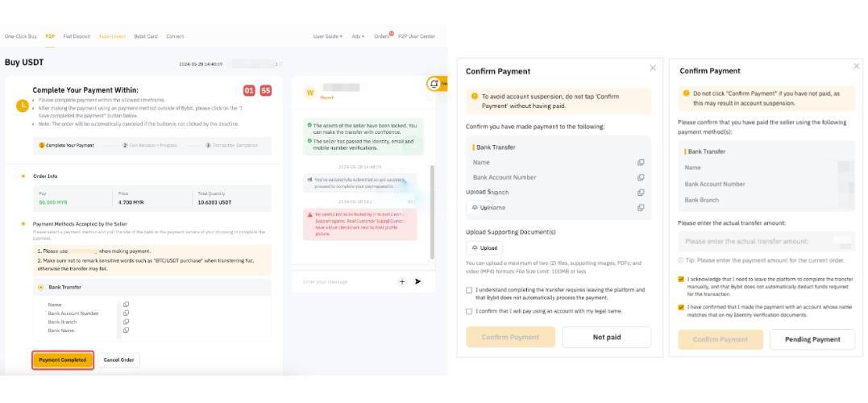The image size is (868, 403).
Task: Copy Bank Account Number in first dialog
Action: [x=641, y=177]
